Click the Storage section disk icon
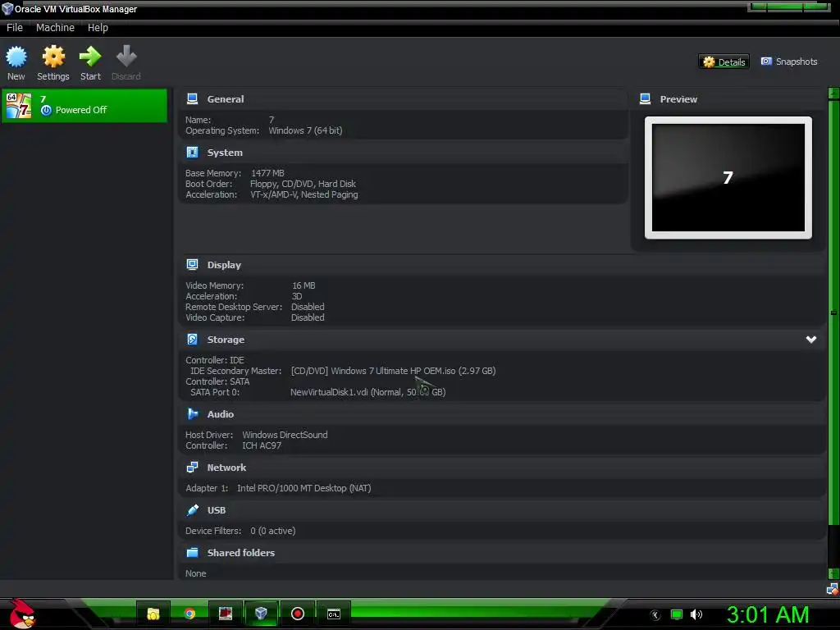The width and height of the screenshot is (840, 630). click(x=192, y=339)
